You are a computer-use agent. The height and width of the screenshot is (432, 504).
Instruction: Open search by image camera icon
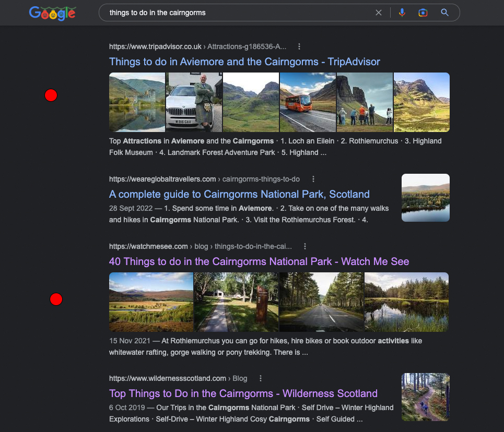[x=423, y=13]
